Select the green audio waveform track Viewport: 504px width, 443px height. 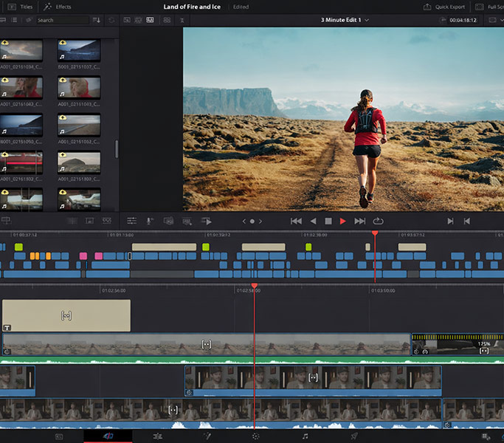coord(252,360)
